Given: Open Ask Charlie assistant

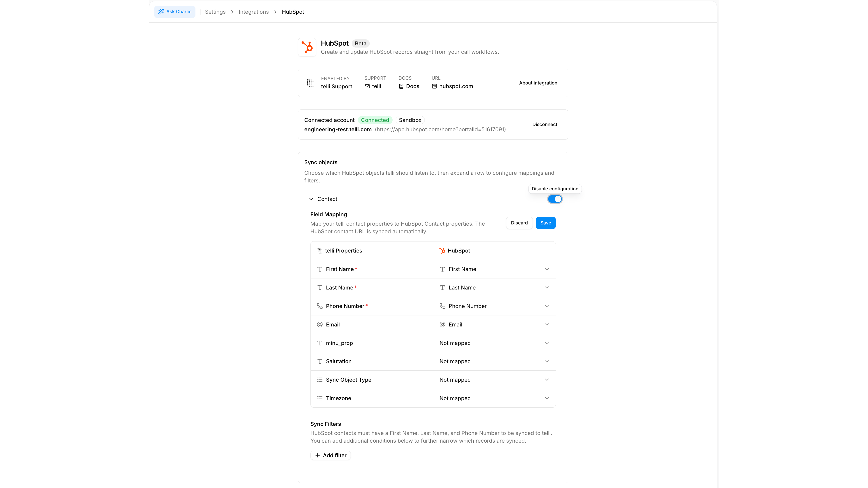Looking at the screenshot, I should coord(175,12).
